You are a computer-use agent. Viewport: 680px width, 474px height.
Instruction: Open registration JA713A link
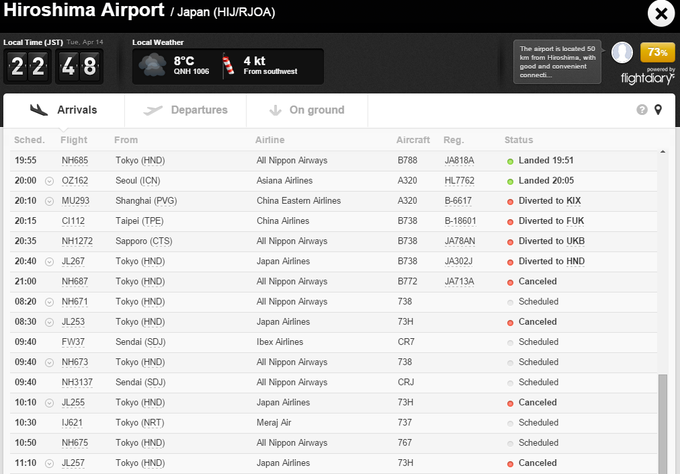[459, 281]
